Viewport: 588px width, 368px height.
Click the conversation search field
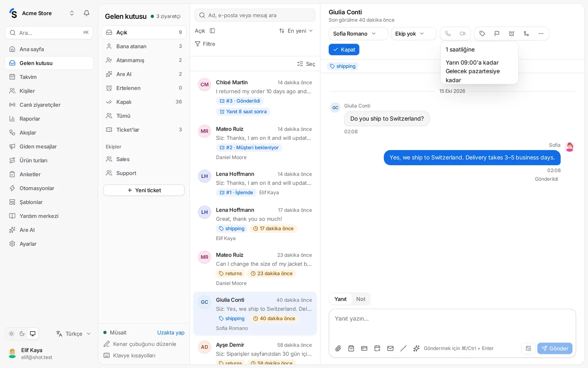coord(255,15)
